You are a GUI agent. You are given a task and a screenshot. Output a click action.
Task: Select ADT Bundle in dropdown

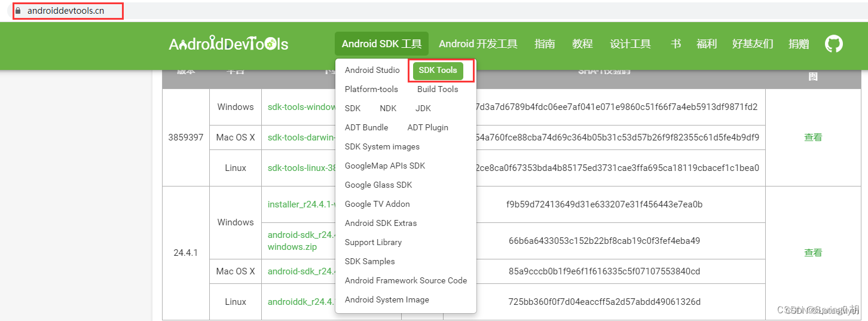[366, 127]
